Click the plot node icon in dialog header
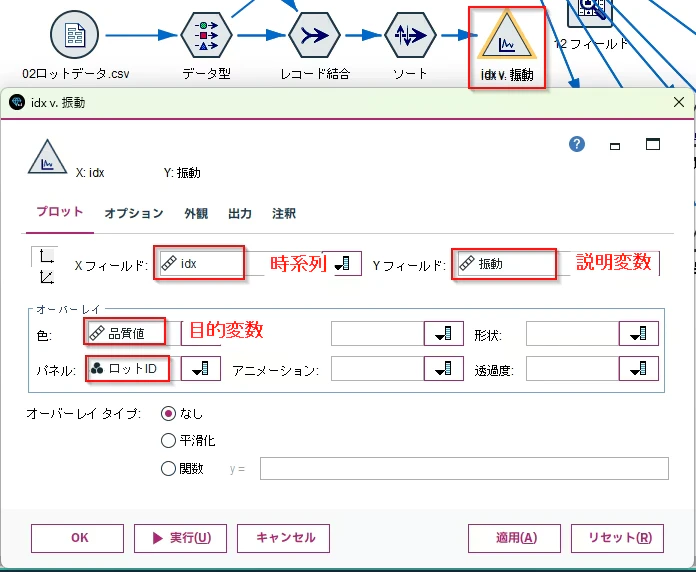696x572 pixels. click(x=47, y=157)
